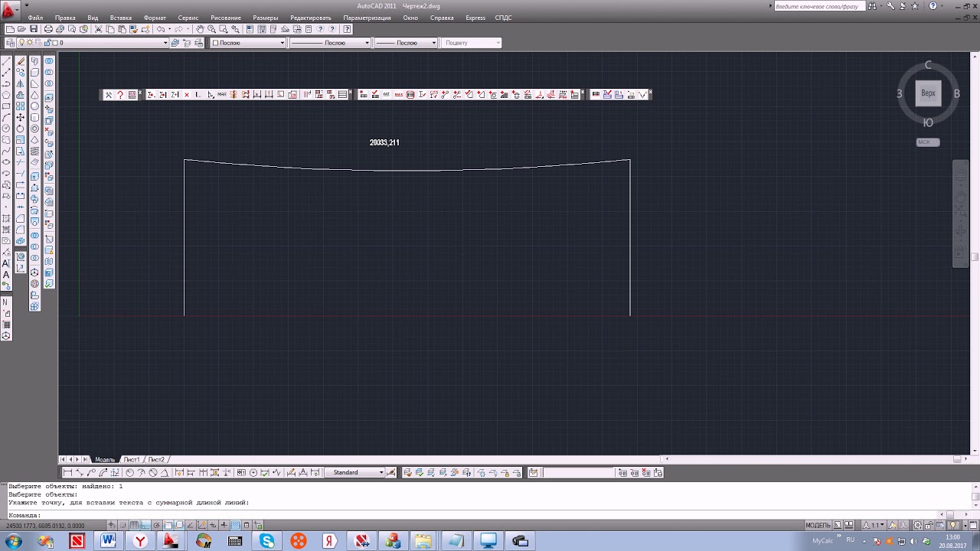Screen dimensions: 980x551
Task: Select the Erase modify tool
Action: point(21,61)
